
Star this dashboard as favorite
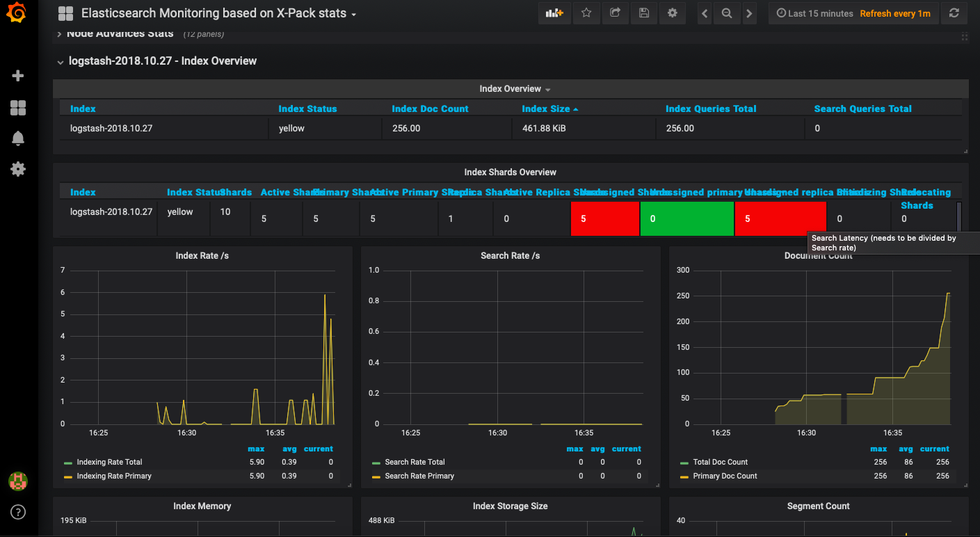586,13
